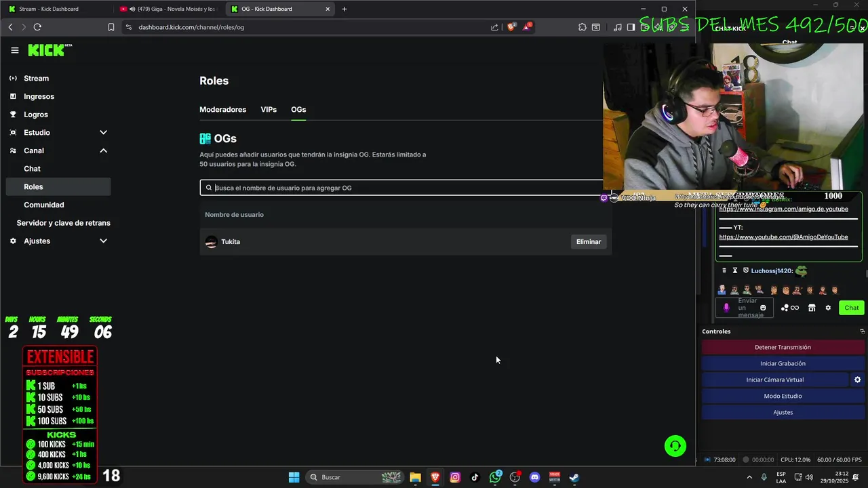868x488 pixels.
Task: Click the purple microphone icon in chat
Action: [726, 308]
